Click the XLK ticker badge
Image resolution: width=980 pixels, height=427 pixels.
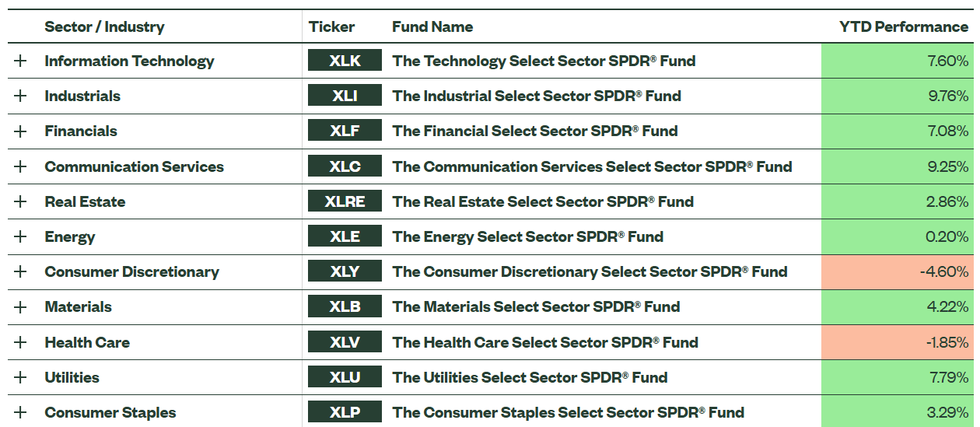pyautogui.click(x=345, y=61)
